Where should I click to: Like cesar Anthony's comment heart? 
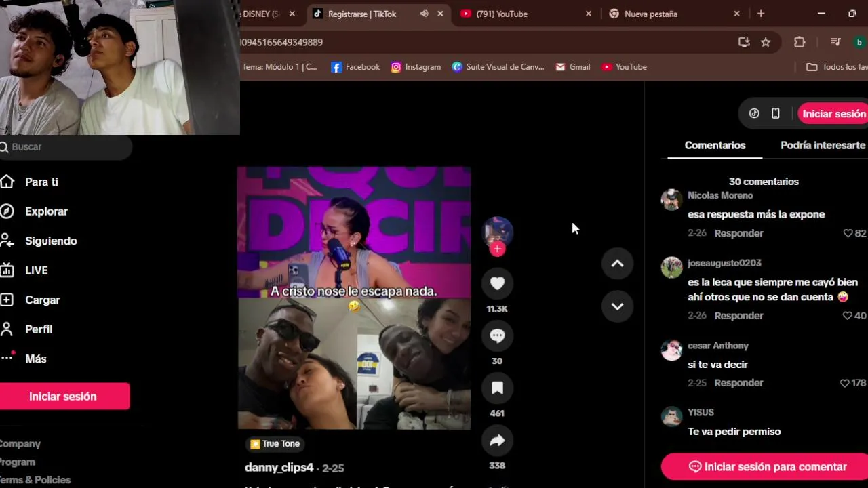point(844,383)
